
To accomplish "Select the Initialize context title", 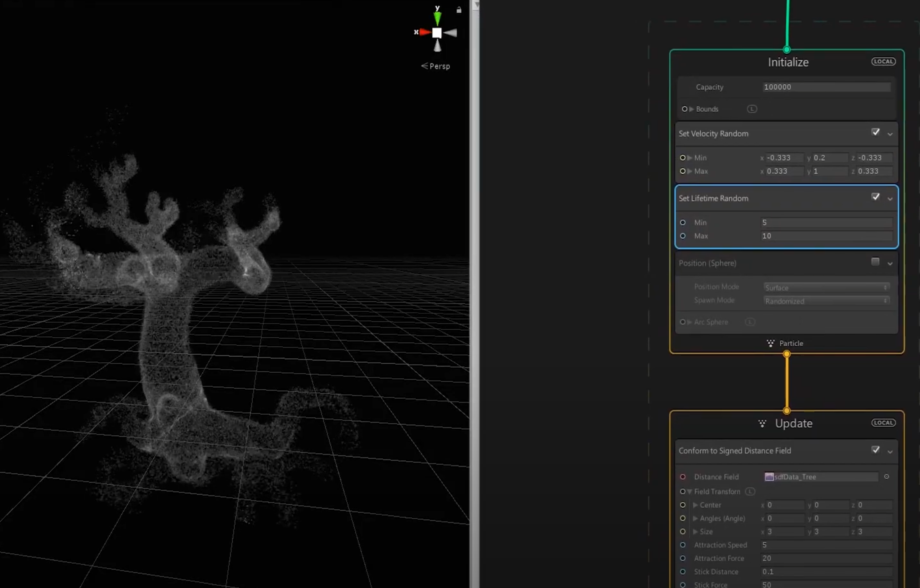I will click(x=788, y=62).
